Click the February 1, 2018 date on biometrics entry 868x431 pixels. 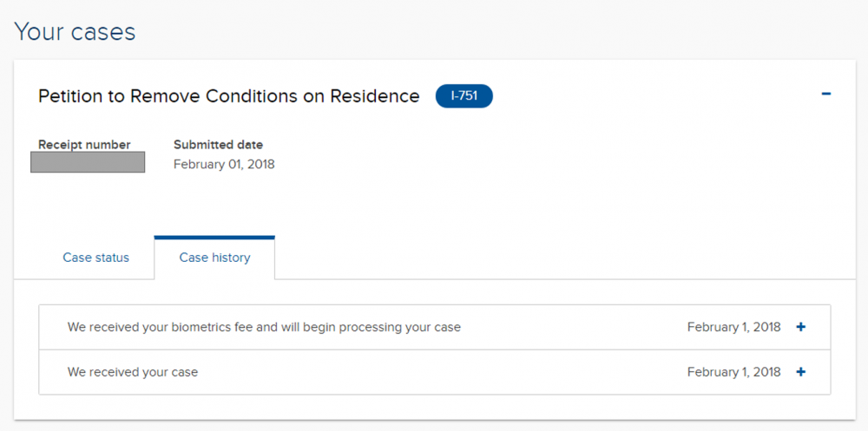pyautogui.click(x=733, y=327)
